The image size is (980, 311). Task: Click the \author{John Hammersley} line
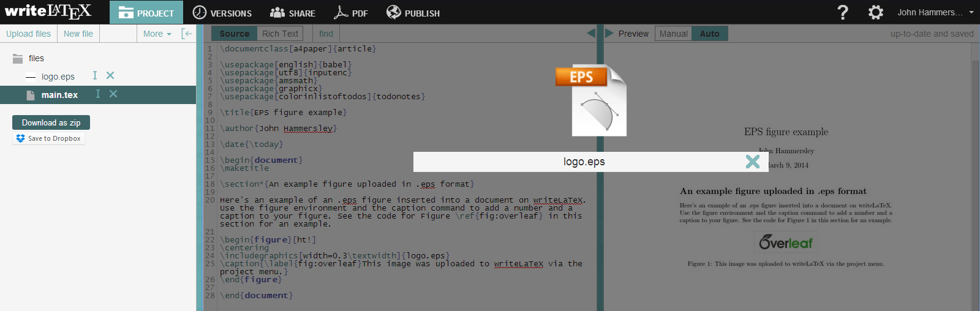[x=279, y=128]
